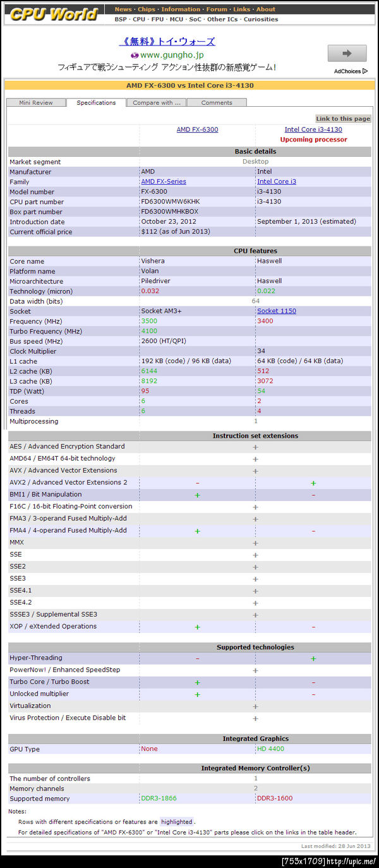The width and height of the screenshot is (379, 868).
Task: Click the Upcoming processor label
Action: pos(313,140)
